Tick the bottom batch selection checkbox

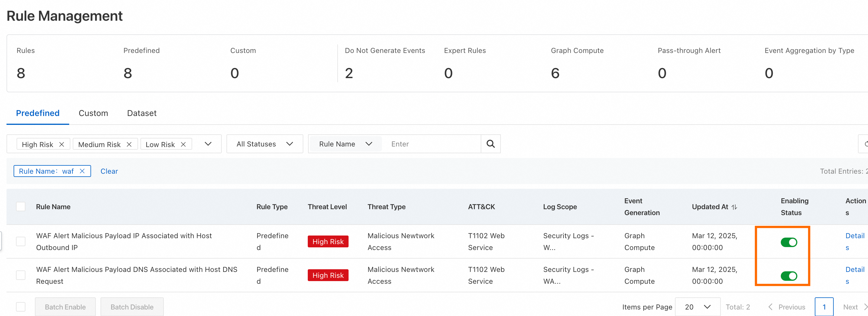coord(21,307)
